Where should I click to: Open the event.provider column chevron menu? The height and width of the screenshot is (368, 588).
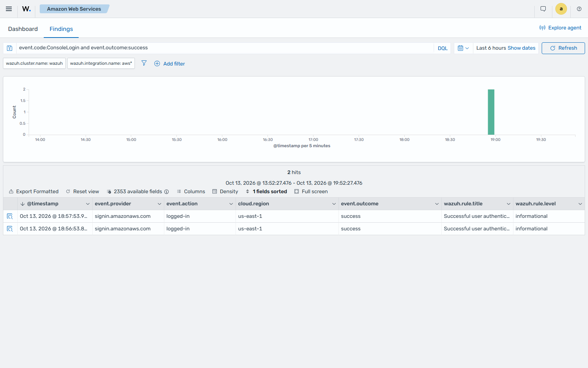[159, 204]
